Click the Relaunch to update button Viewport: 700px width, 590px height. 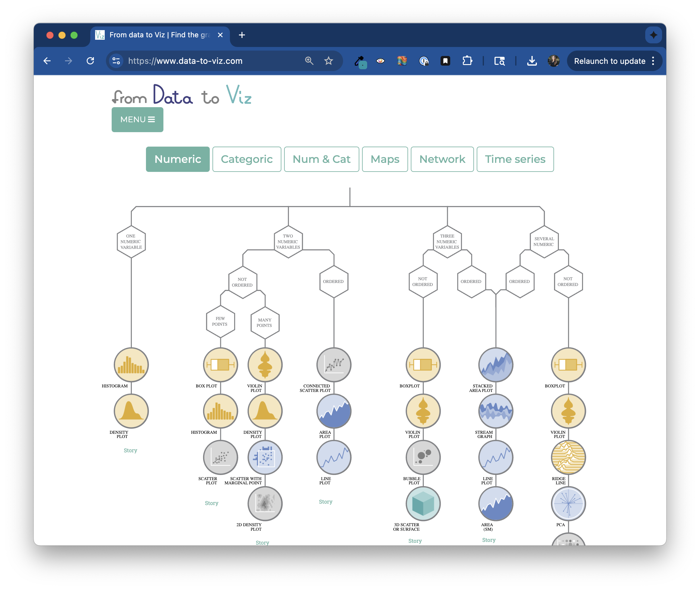click(x=609, y=61)
